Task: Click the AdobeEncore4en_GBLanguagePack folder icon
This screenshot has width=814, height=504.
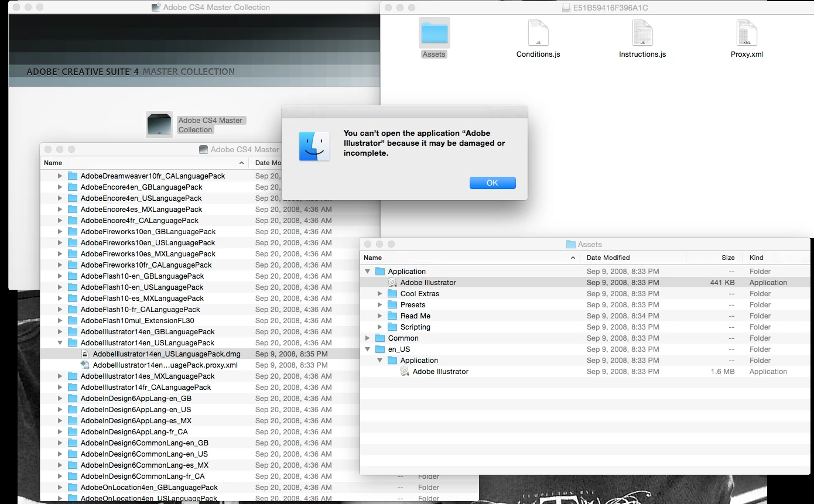Action: point(73,187)
